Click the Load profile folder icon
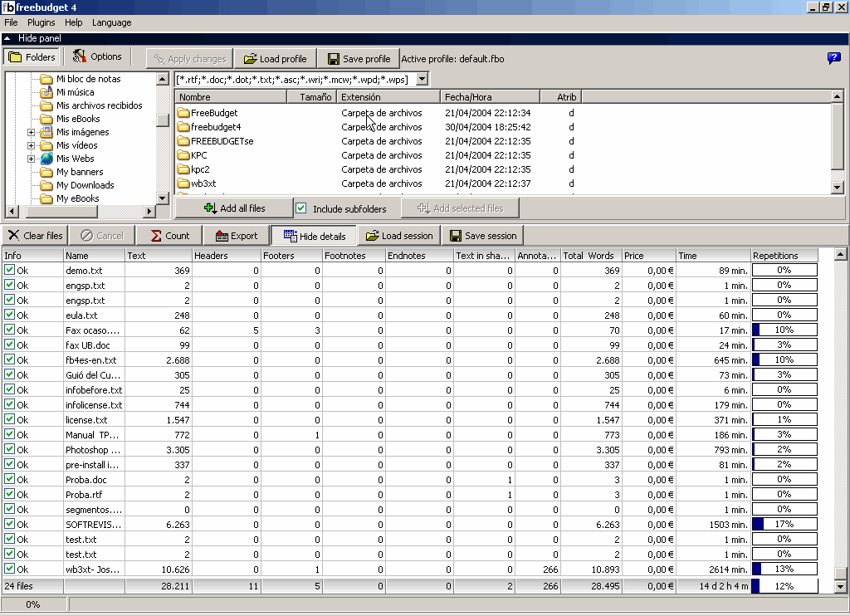This screenshot has height=616, width=850. tap(248, 59)
